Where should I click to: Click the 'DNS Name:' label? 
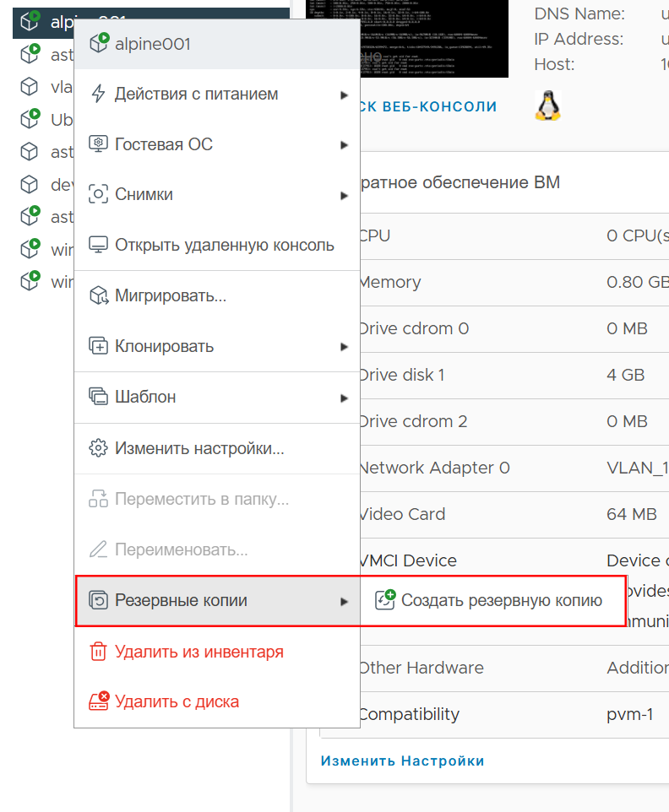pyautogui.click(x=579, y=14)
